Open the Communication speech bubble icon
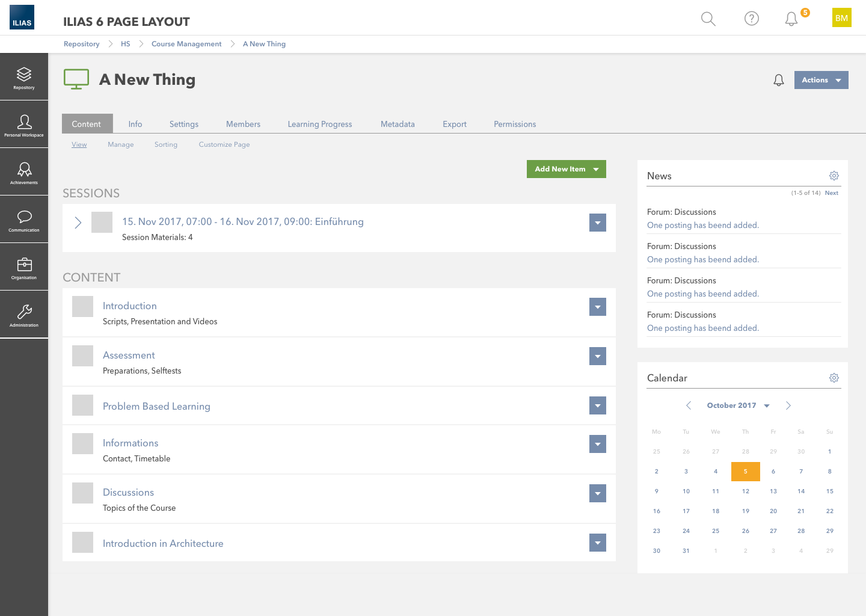This screenshot has width=866, height=616. (24, 220)
